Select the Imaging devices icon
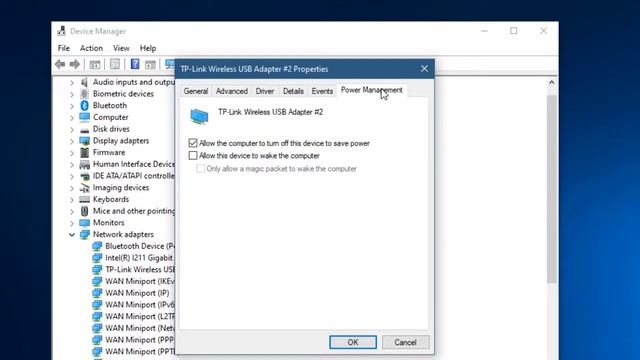The width and height of the screenshot is (640, 360). coord(84,188)
